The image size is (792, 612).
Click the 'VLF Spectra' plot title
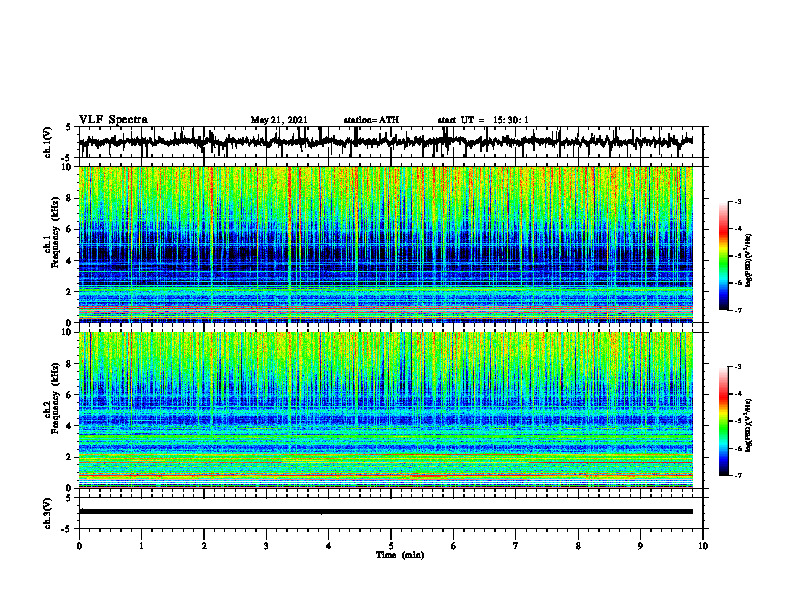click(x=113, y=120)
